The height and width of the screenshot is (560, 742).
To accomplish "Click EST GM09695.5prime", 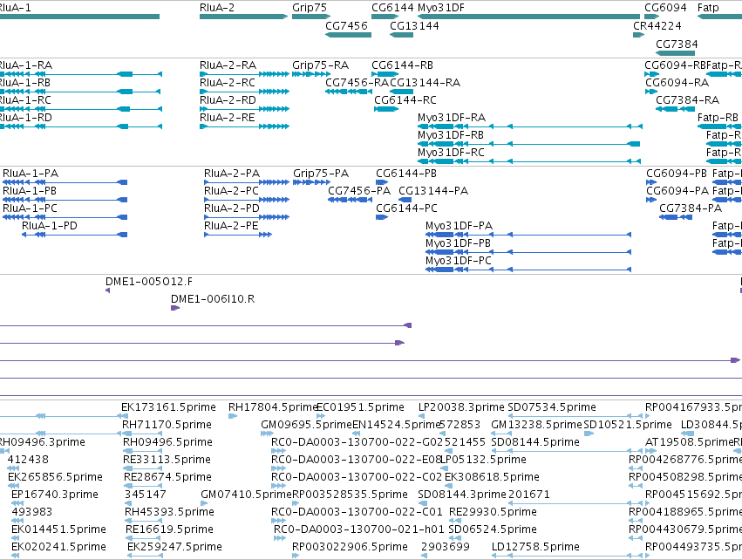I will point(307,425).
